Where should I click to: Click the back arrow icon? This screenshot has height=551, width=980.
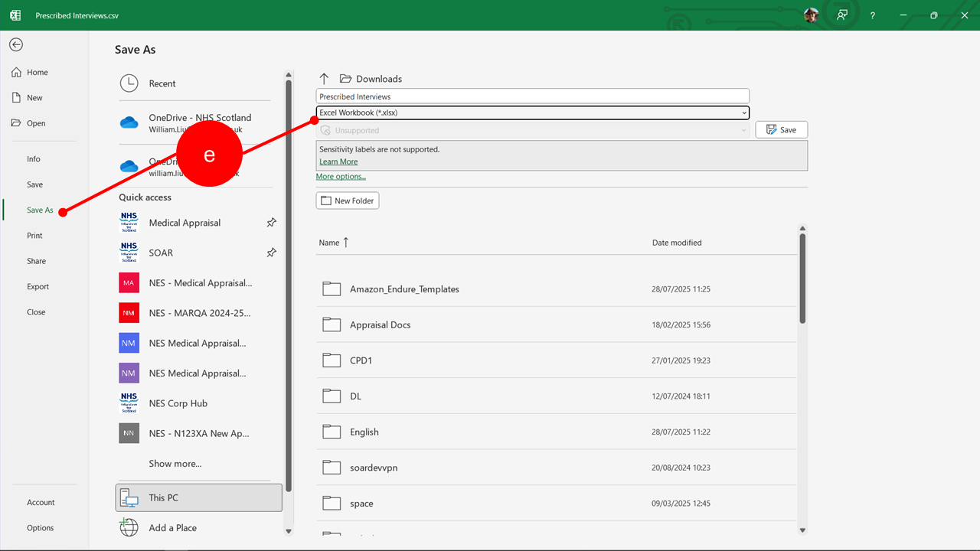click(x=15, y=44)
